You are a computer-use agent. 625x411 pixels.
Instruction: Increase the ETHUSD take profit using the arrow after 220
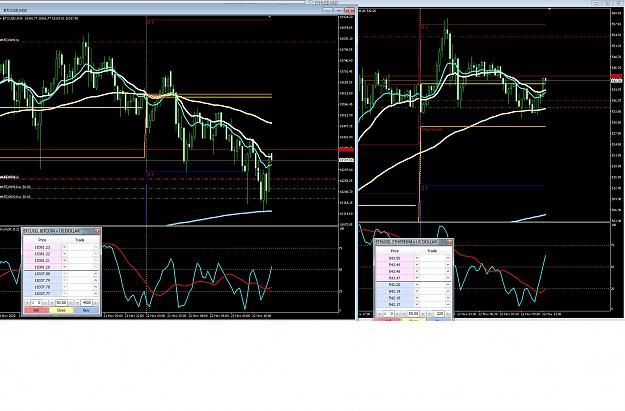447,313
